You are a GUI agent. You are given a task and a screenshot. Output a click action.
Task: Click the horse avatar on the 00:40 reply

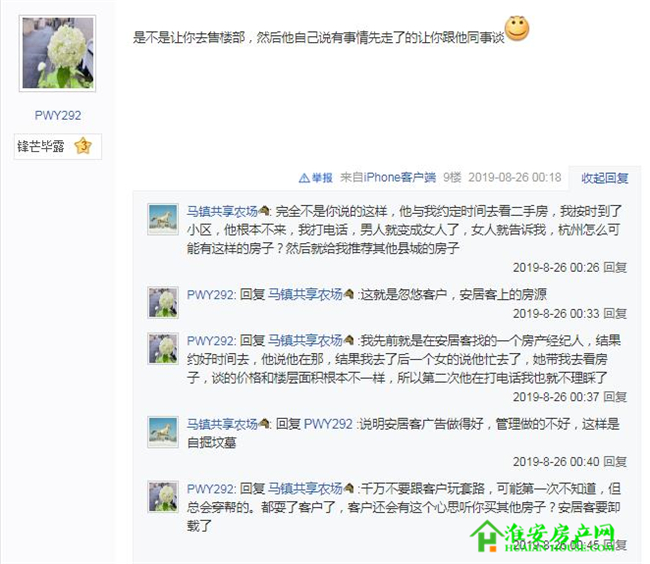(163, 432)
